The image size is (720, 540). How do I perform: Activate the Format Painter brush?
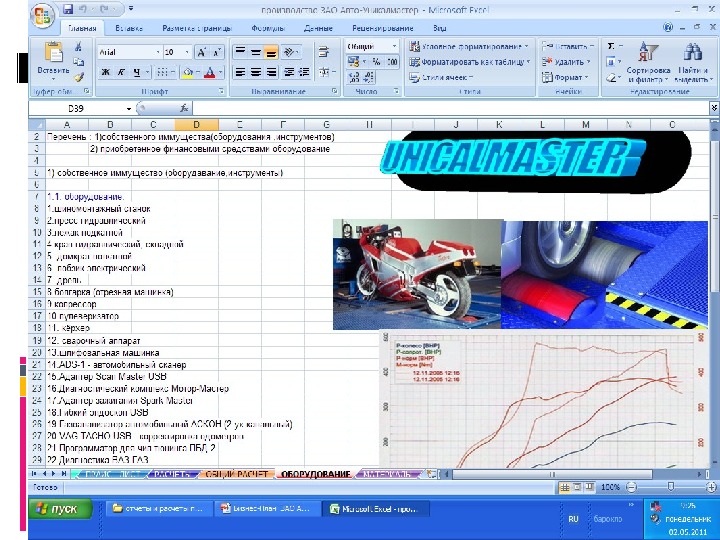[x=79, y=77]
